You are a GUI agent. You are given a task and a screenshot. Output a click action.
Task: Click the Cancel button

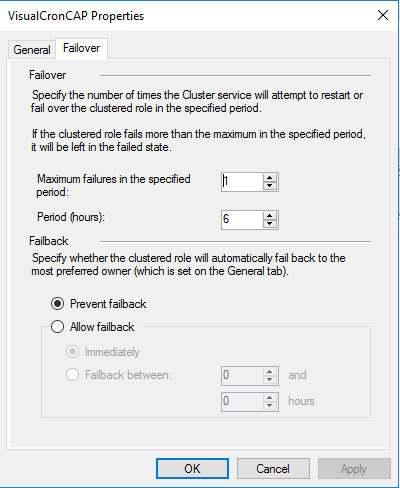pos(273,468)
